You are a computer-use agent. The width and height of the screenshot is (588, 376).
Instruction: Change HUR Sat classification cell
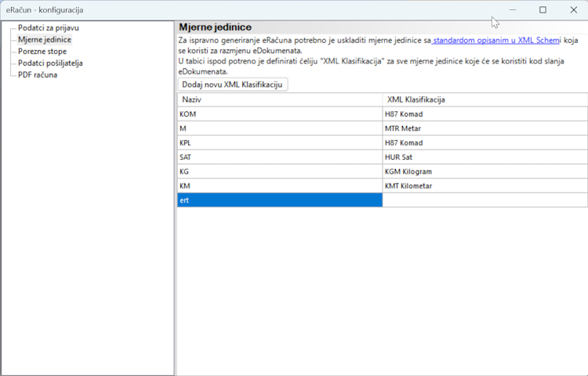pyautogui.click(x=485, y=157)
